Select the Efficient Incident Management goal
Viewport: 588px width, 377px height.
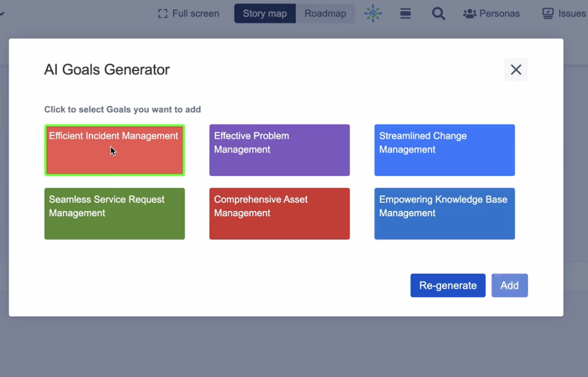(x=114, y=150)
